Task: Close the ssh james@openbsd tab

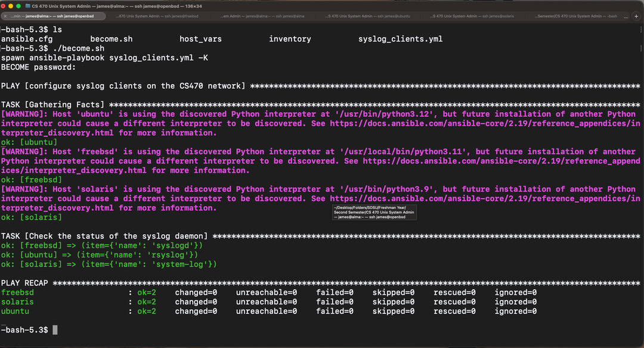Action: pyautogui.click(x=5, y=16)
